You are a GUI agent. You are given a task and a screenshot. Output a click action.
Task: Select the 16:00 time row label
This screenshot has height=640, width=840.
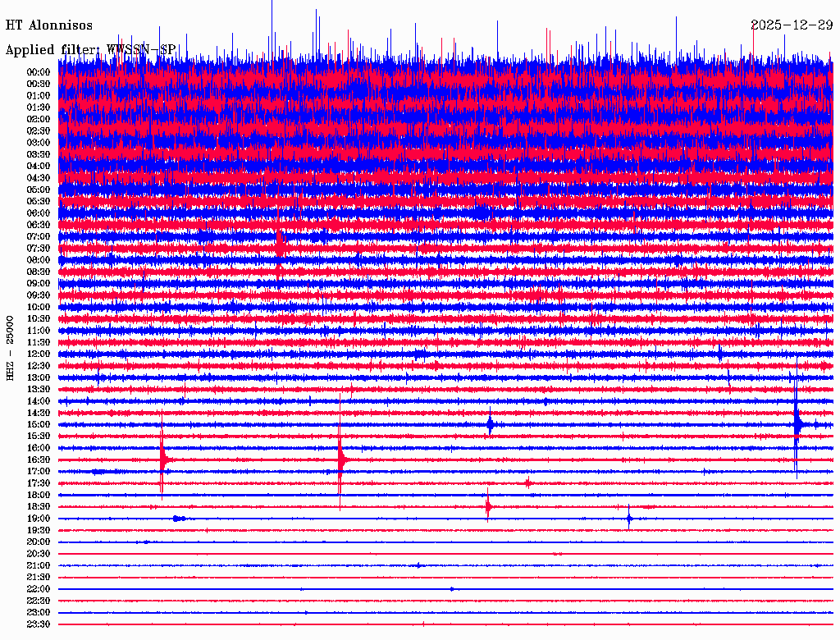click(39, 448)
